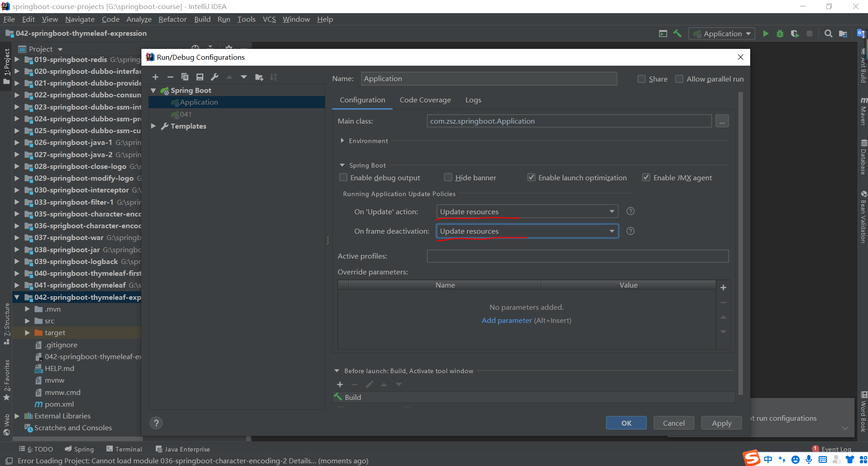Expand the target folder in project tree

[x=27, y=332]
